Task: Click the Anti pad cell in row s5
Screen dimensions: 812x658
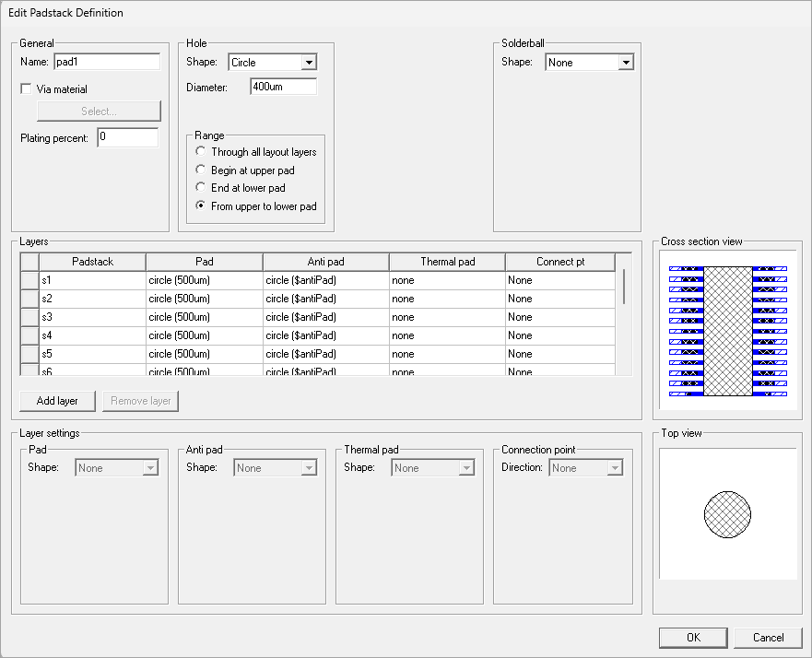Action: [x=326, y=354]
